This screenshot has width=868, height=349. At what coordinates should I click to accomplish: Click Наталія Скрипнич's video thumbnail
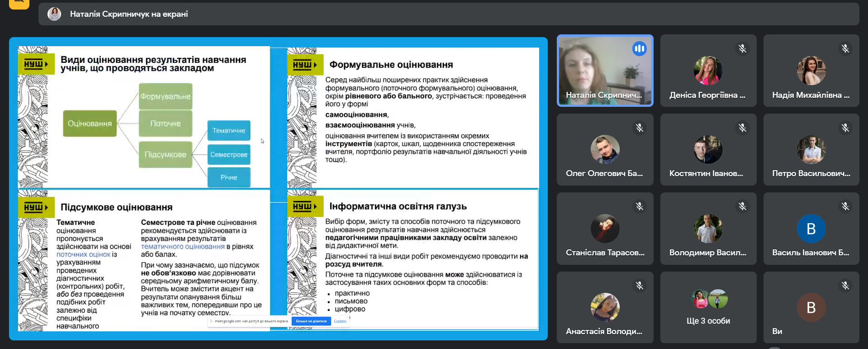coord(605,71)
